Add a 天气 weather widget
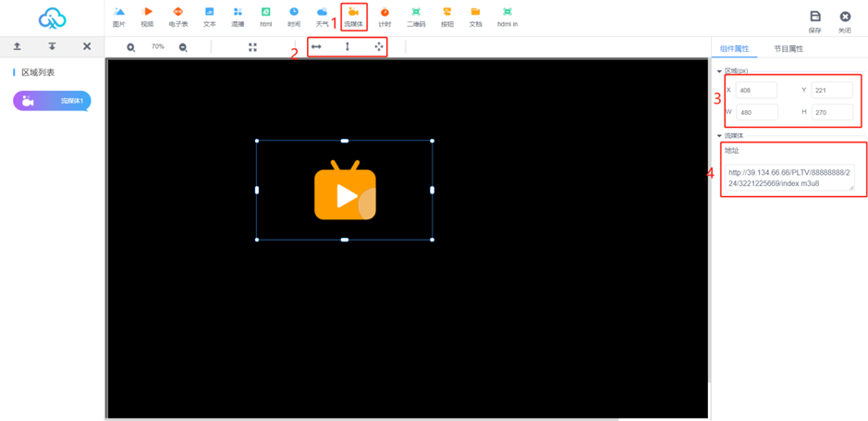 click(322, 17)
